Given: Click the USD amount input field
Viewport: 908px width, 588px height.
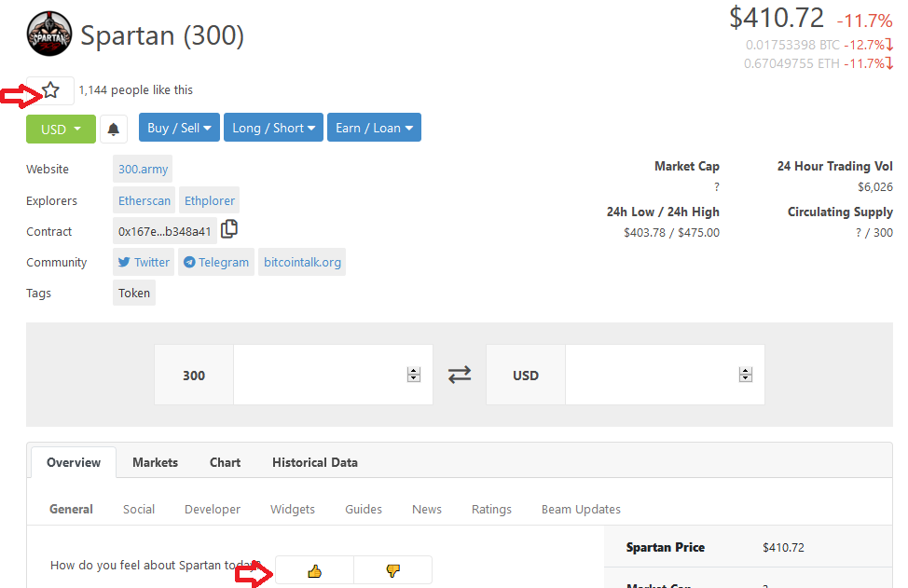Looking at the screenshot, I should pos(665,375).
